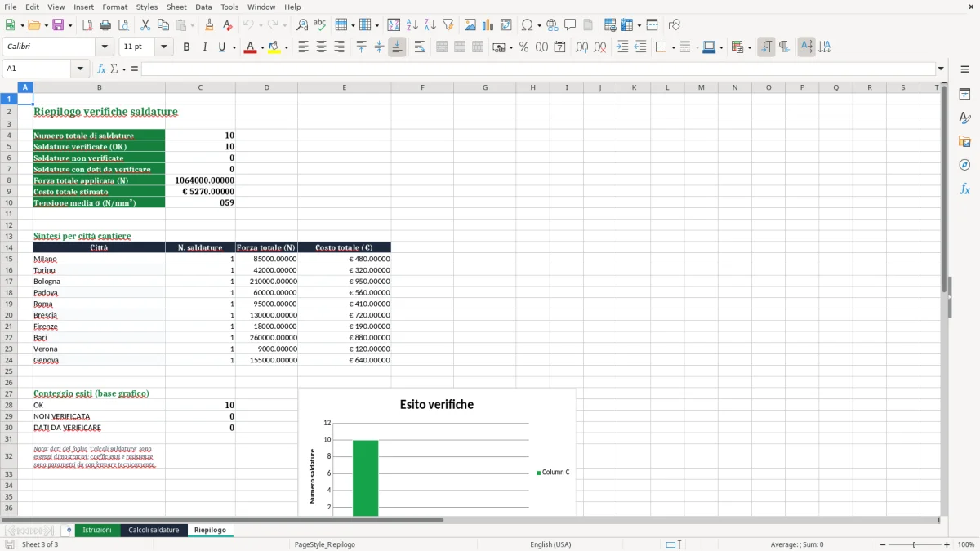Viewport: 980px width, 551px height.
Task: Switch to the Istruzioni sheet tab
Action: pyautogui.click(x=97, y=530)
